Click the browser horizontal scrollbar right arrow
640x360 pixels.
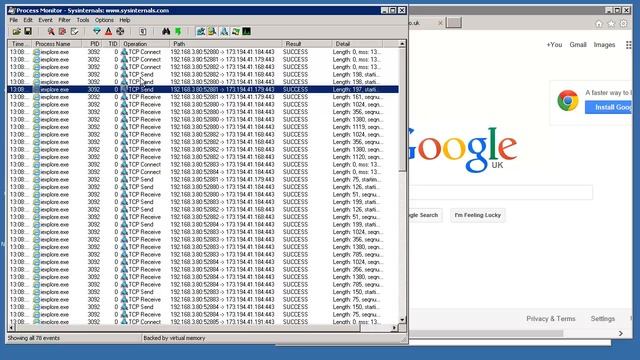pos(621,333)
